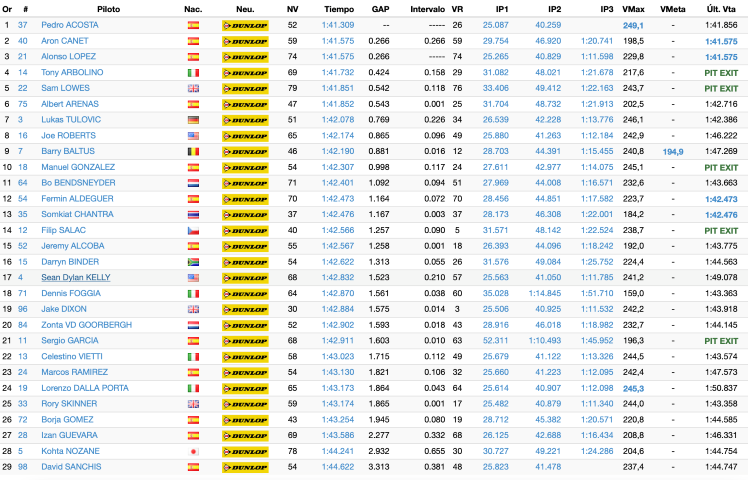Click gap value 3.313
This screenshot has width=748, height=480.
(379, 467)
